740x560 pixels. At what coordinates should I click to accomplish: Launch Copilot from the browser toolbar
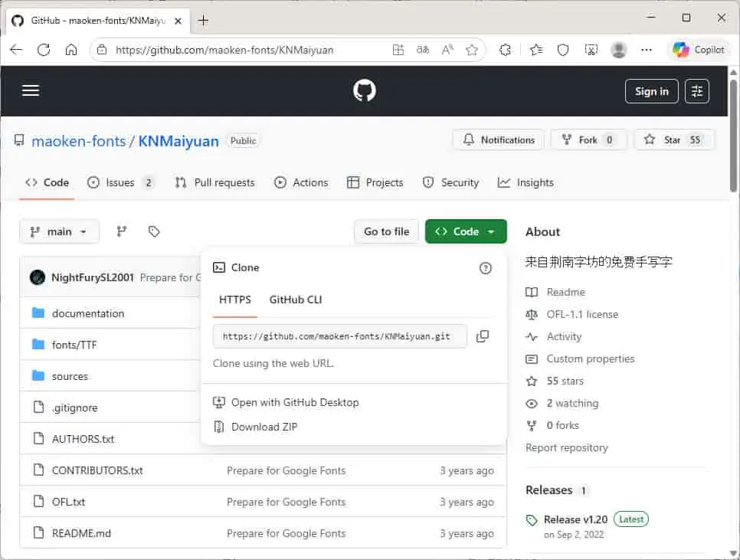(x=699, y=50)
